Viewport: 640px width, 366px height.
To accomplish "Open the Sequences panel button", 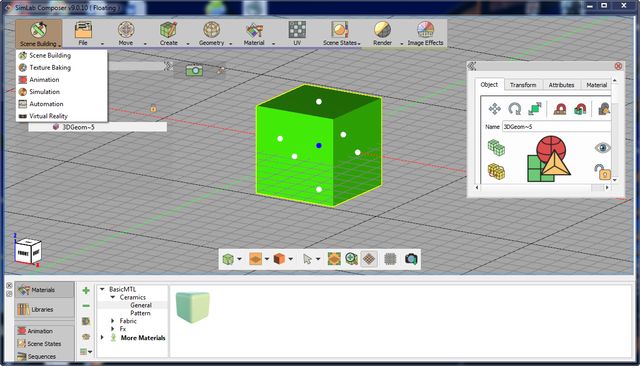I will 44,357.
